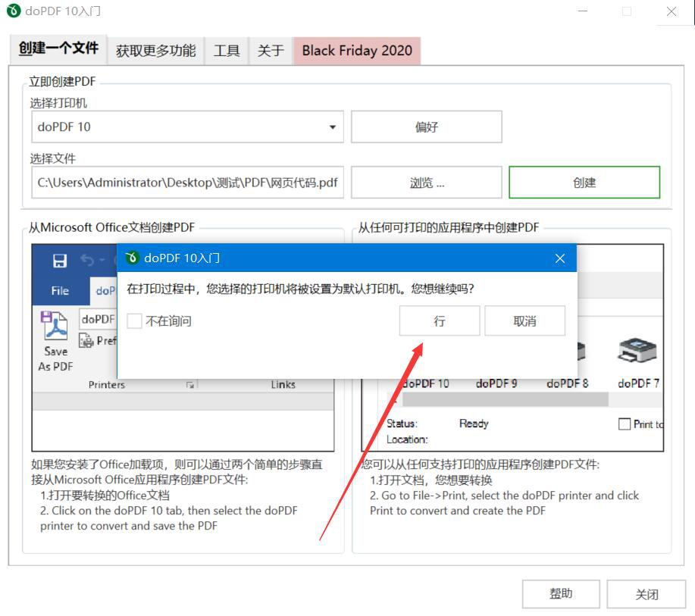Minimize the doPDF window

(x=583, y=11)
